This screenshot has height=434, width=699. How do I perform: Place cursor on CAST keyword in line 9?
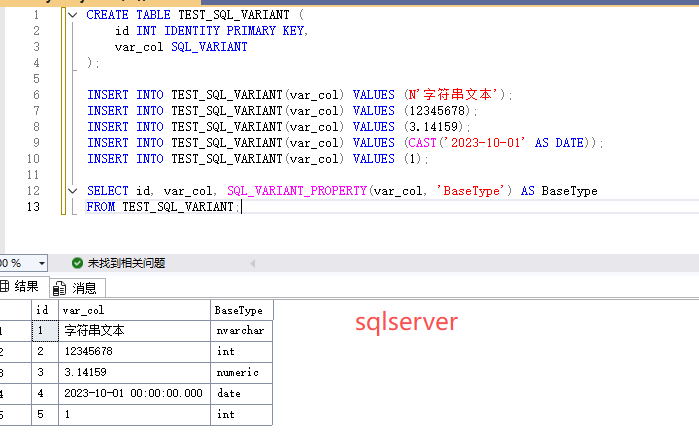(x=422, y=143)
